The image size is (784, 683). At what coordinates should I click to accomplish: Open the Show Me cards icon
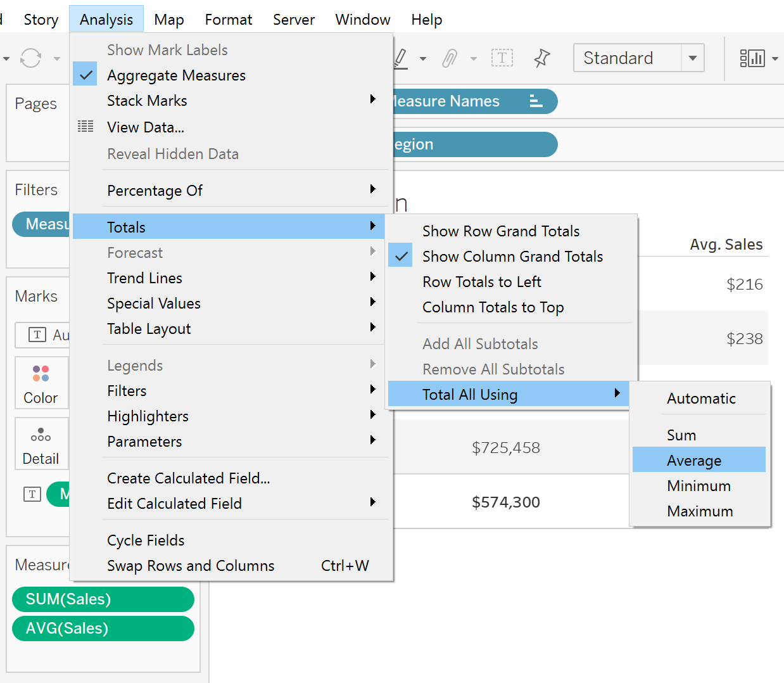[752, 58]
